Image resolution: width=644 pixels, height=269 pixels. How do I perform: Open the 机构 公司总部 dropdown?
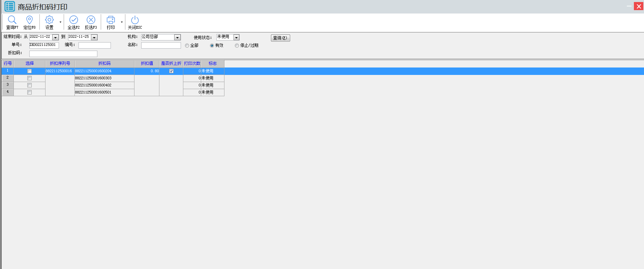pyautogui.click(x=178, y=37)
